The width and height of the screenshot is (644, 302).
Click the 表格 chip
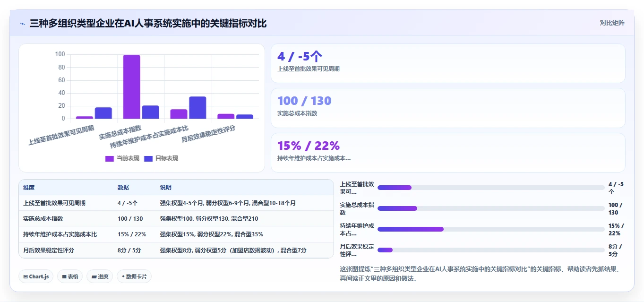70,276
